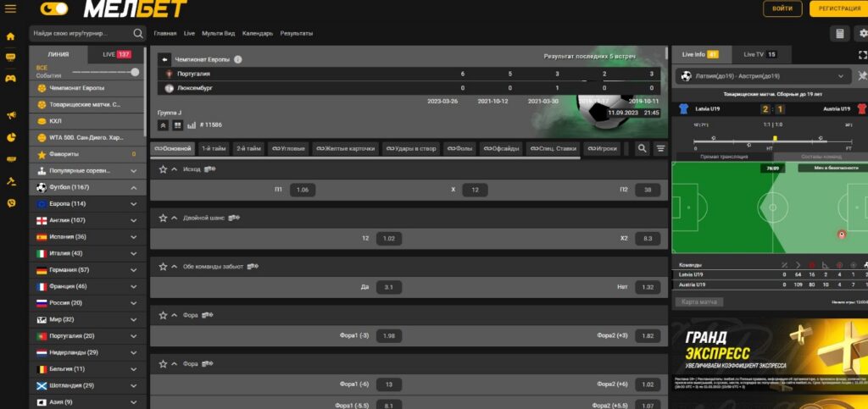Open the settings gear icon in the header

tap(864, 34)
